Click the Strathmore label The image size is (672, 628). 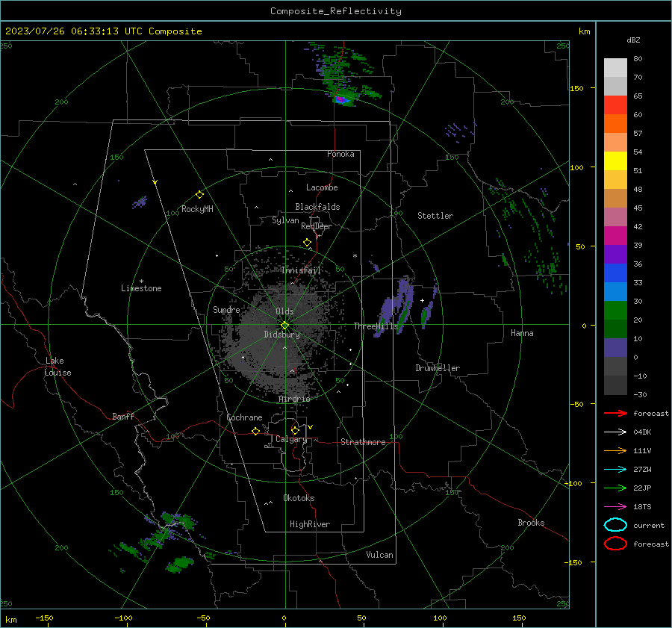click(x=363, y=442)
